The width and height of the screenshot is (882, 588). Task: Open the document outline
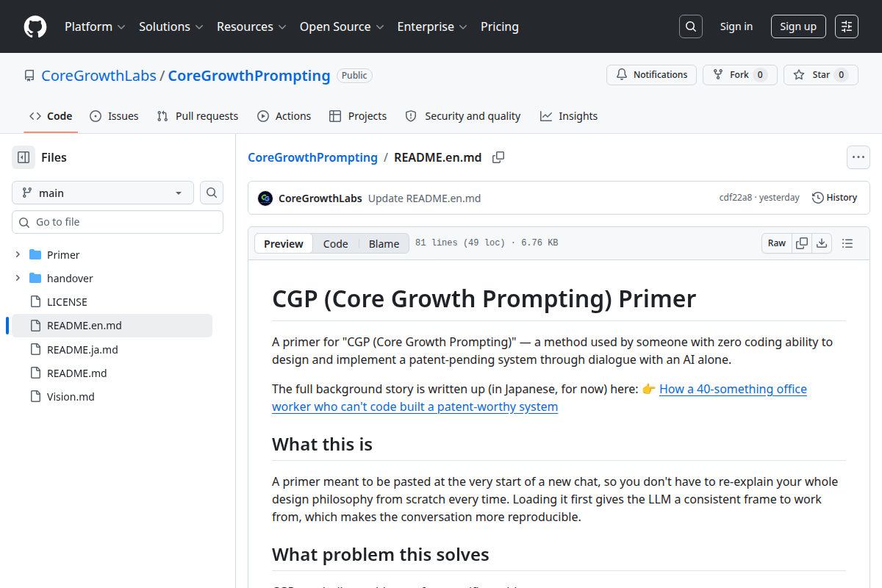[847, 243]
